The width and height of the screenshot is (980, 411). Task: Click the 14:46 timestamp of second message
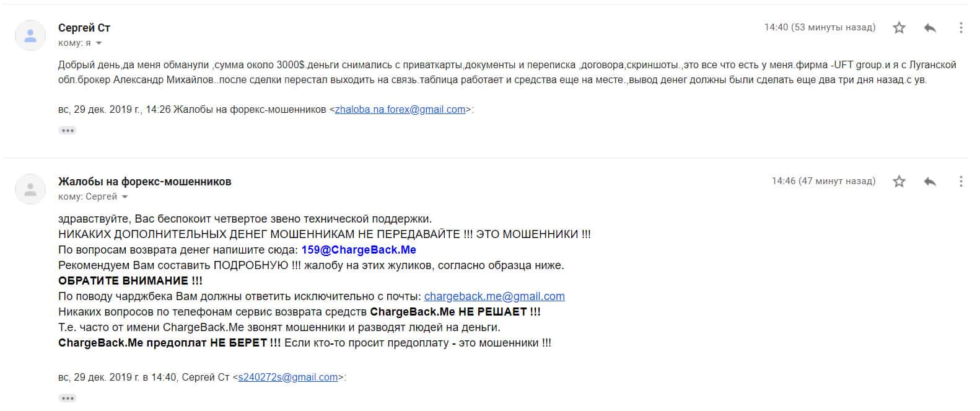823,181
